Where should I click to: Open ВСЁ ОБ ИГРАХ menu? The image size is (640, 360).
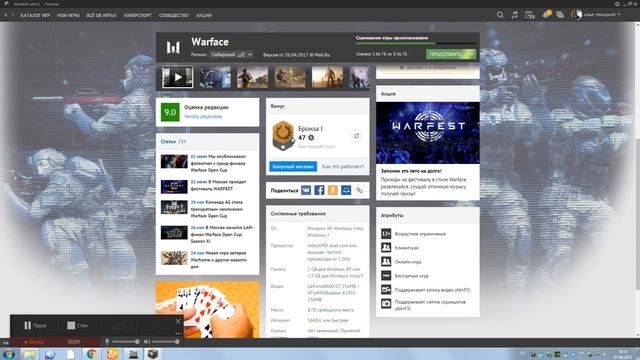coord(101,16)
